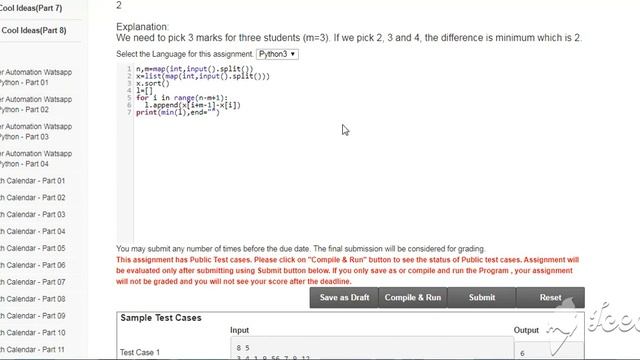
Task: Click the Test Case 1 label
Action: coord(140,352)
